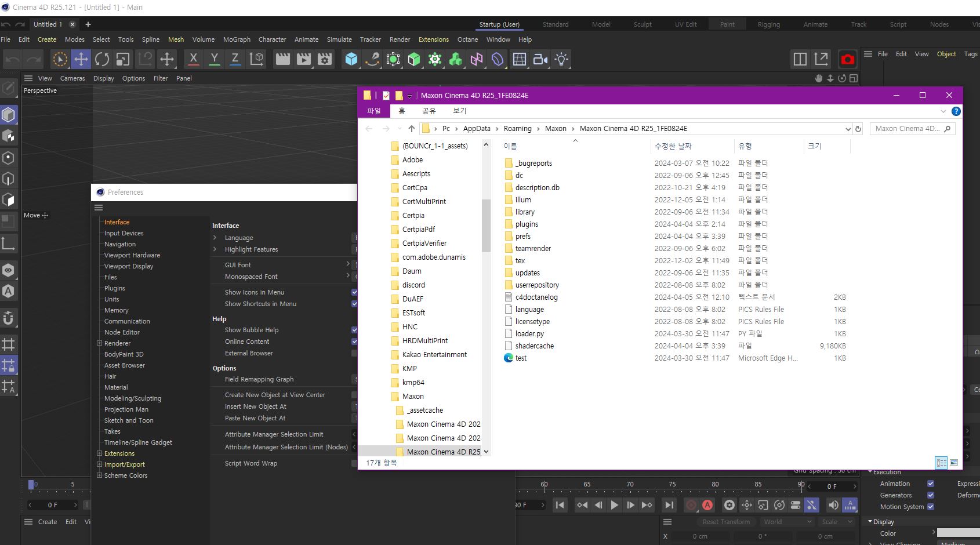Viewport: 980px width, 545px height.
Task: Add a Light object
Action: [x=561, y=59]
